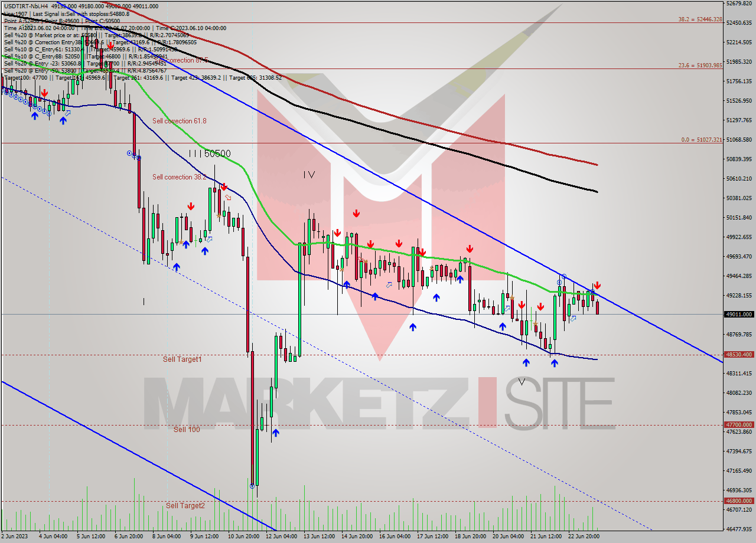
Task: Click the '18 Jun 20:00' date label
Action: pos(471,537)
